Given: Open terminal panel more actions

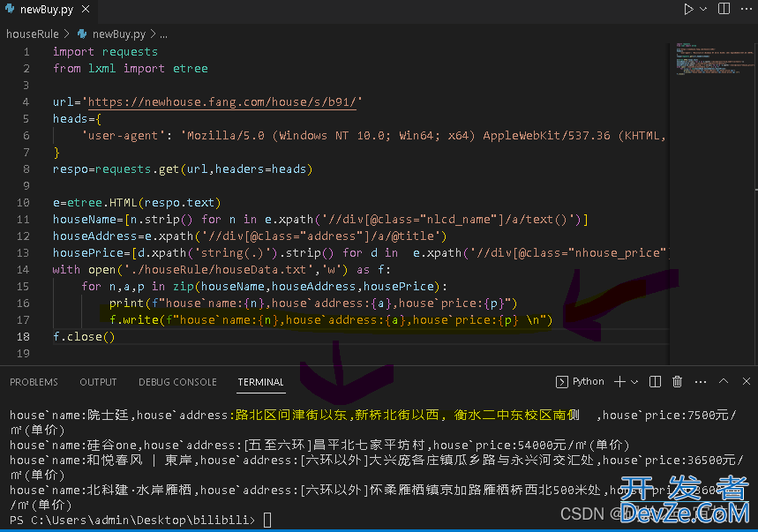Looking at the screenshot, I should (701, 382).
